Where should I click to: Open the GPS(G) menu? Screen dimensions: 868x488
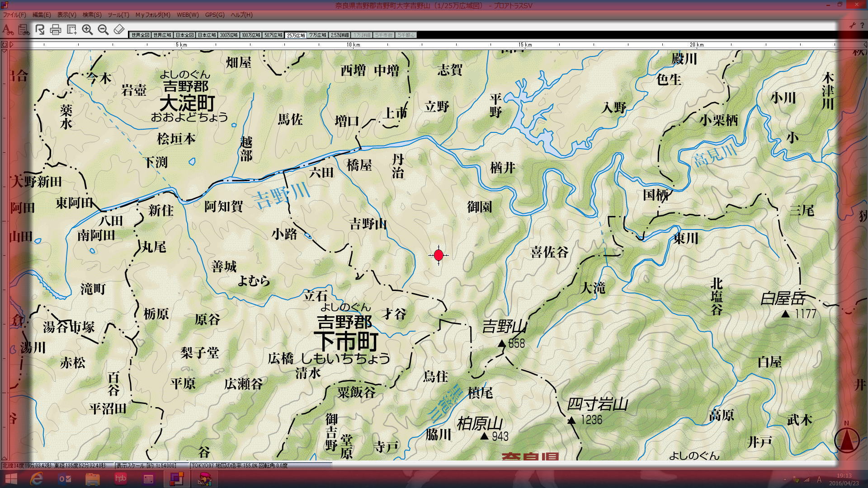point(215,15)
